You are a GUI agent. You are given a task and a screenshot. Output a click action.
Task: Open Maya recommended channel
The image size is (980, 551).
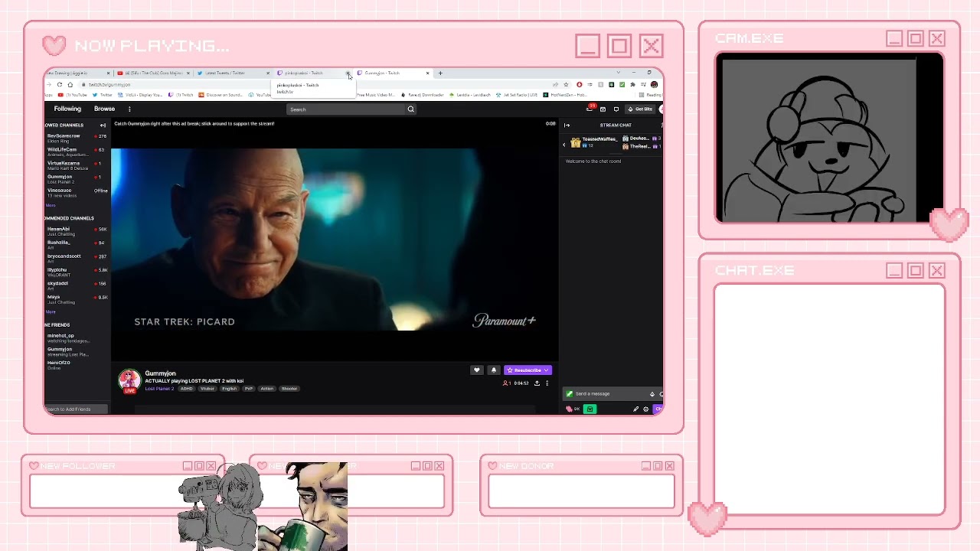point(77,299)
